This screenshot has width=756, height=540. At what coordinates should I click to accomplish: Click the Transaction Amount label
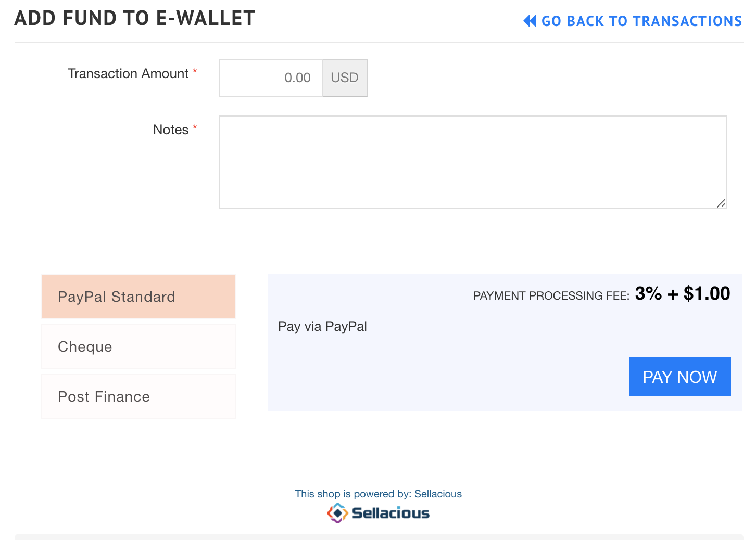pyautogui.click(x=128, y=73)
